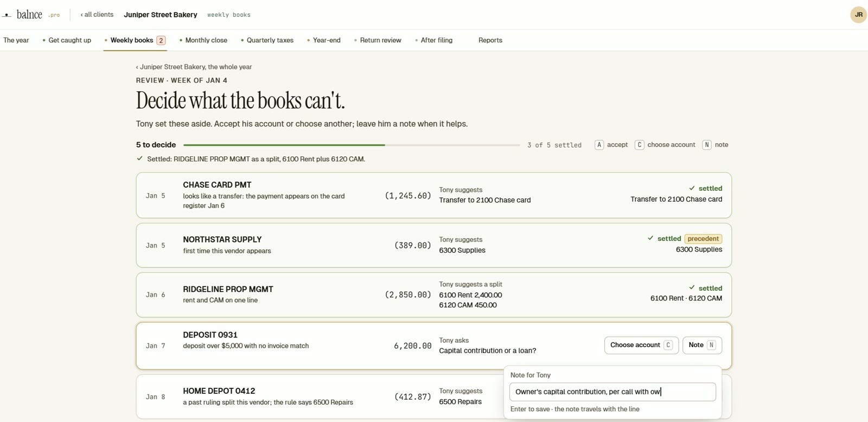Screen dimensions: 868x422
Task: Select the DEPOSIT 0931 title
Action: tap(210, 335)
